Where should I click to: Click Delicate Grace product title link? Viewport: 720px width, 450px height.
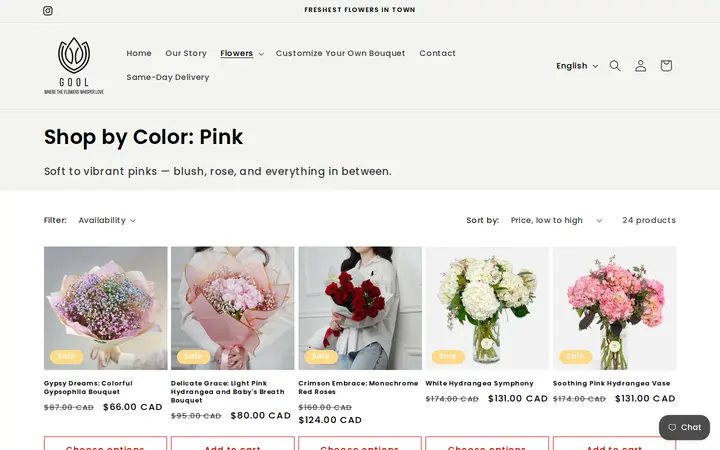click(228, 392)
